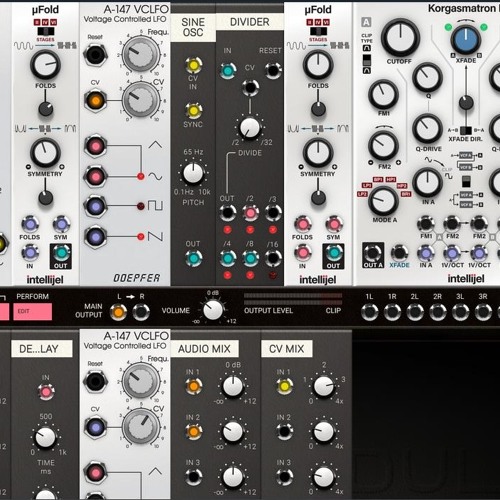
Task: Click the Korgasmatron A button
Action: [366, 22]
